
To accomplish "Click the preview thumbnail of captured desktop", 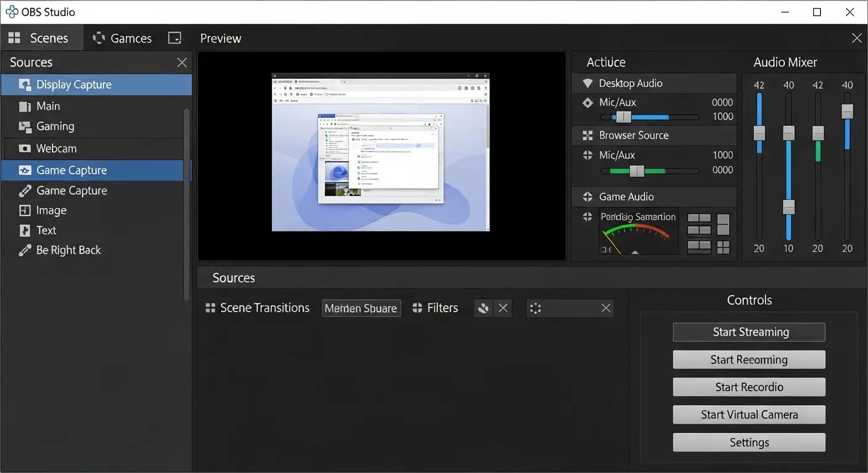I will pyautogui.click(x=380, y=152).
